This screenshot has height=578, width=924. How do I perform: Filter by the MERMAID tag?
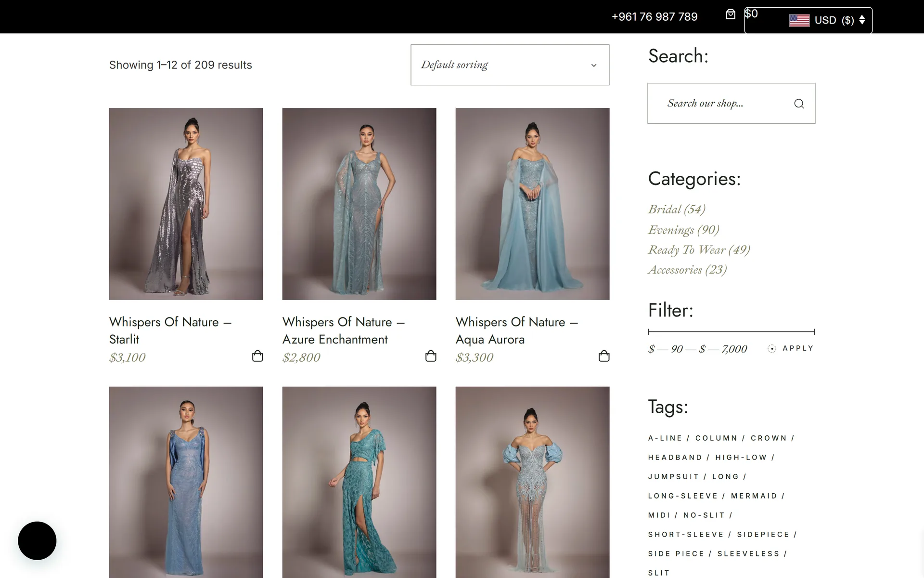(754, 496)
